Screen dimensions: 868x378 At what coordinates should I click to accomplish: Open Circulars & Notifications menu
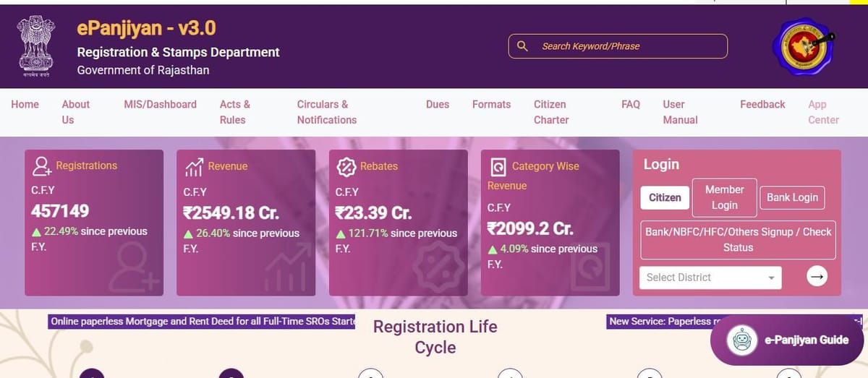click(x=327, y=112)
